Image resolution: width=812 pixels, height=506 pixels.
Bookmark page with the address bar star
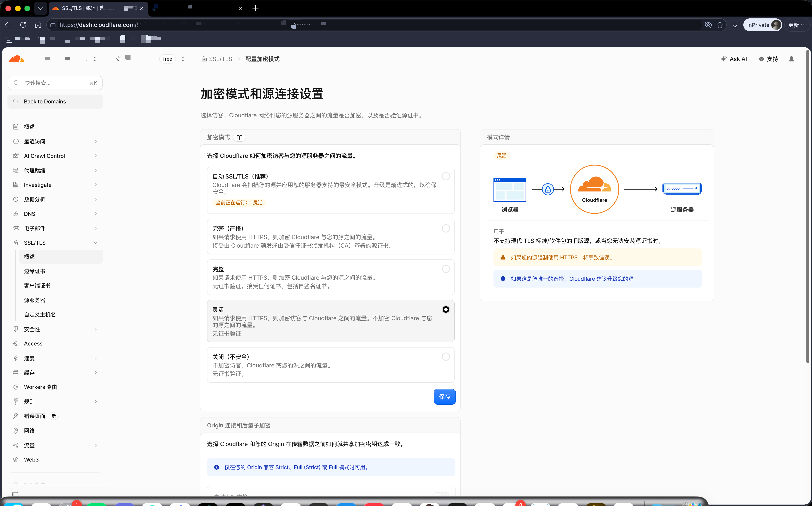(x=720, y=25)
